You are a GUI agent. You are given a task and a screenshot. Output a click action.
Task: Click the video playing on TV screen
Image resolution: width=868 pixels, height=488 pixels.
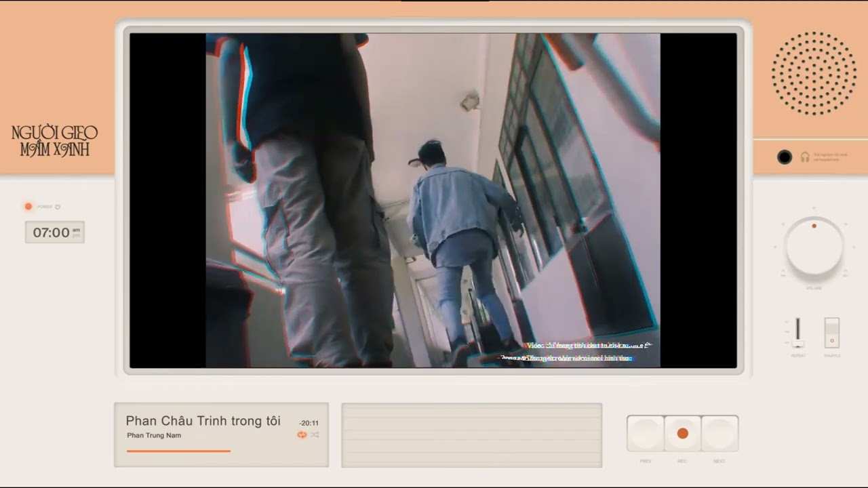tap(433, 201)
